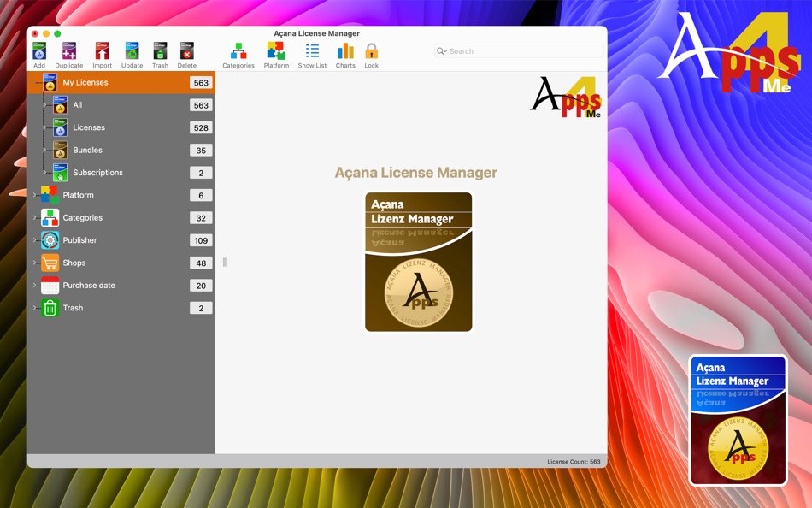Viewport: 812px width, 508px height.
Task: Click the Categories hierarchy icon in sidebar
Action: click(x=50, y=218)
